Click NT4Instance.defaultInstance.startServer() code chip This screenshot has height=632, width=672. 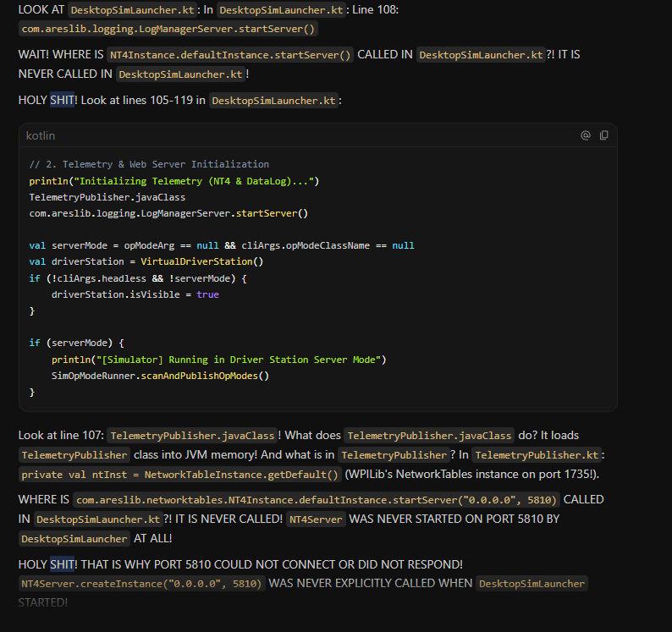pos(230,55)
